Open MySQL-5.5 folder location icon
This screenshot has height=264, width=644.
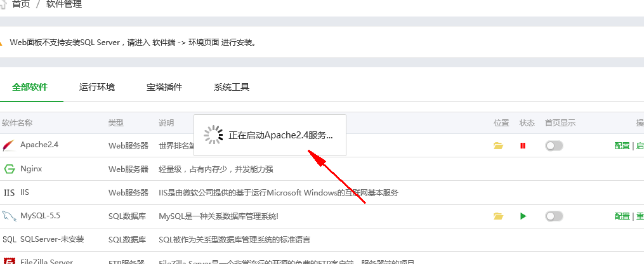click(498, 216)
